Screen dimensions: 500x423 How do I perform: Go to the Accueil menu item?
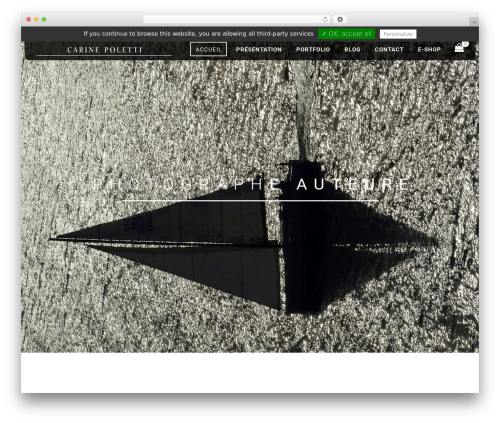tap(208, 49)
